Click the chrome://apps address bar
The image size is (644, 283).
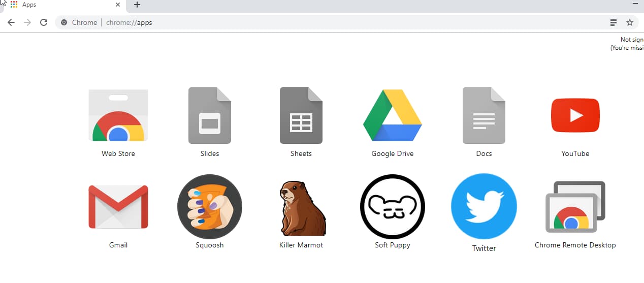click(305, 22)
